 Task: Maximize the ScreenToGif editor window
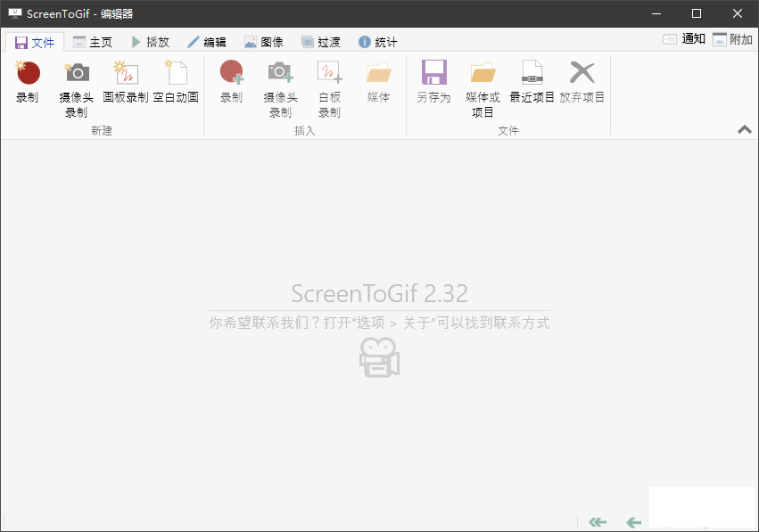tap(697, 13)
